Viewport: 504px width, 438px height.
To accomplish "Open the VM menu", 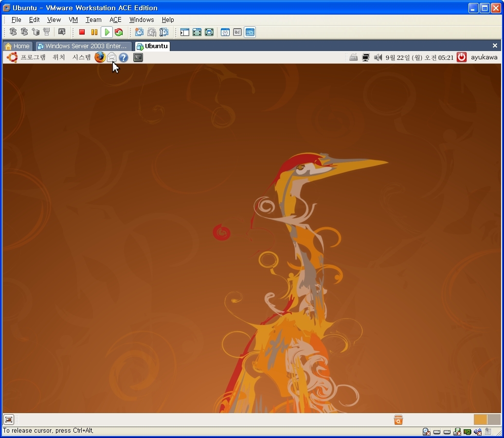I will point(73,19).
